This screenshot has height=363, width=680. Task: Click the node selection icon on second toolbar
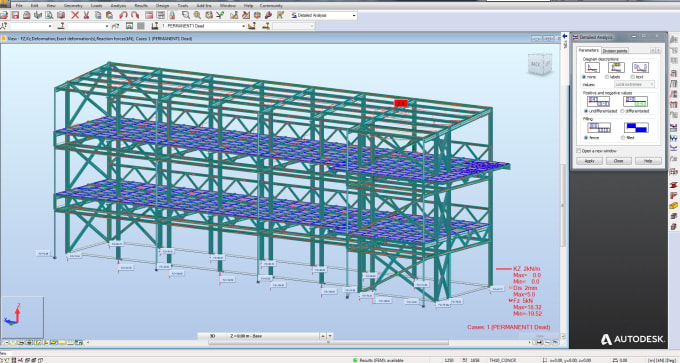(3, 26)
